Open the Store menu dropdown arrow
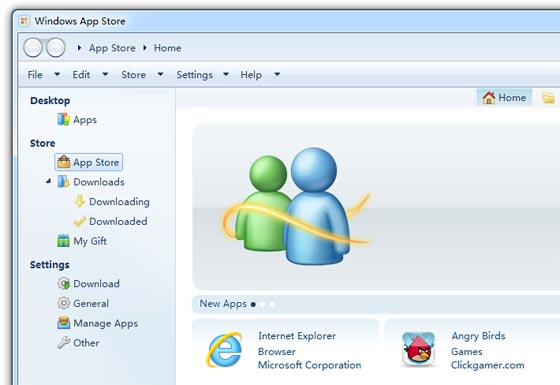The height and width of the screenshot is (385, 560). [160, 74]
